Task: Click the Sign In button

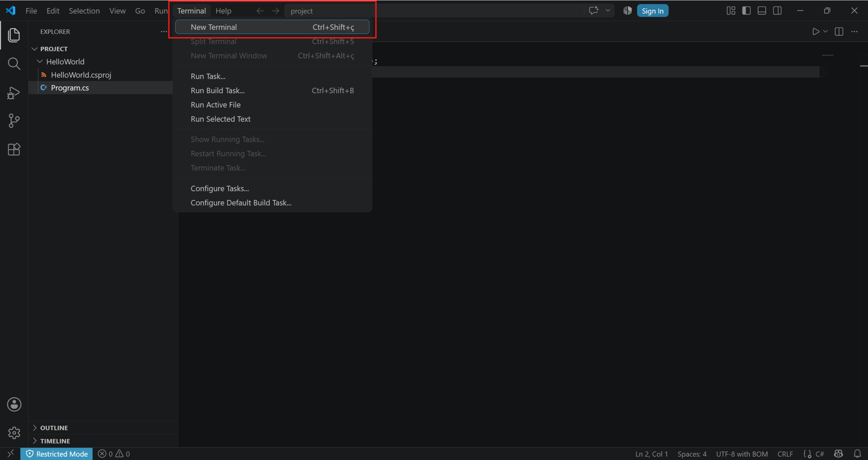Action: click(x=652, y=11)
